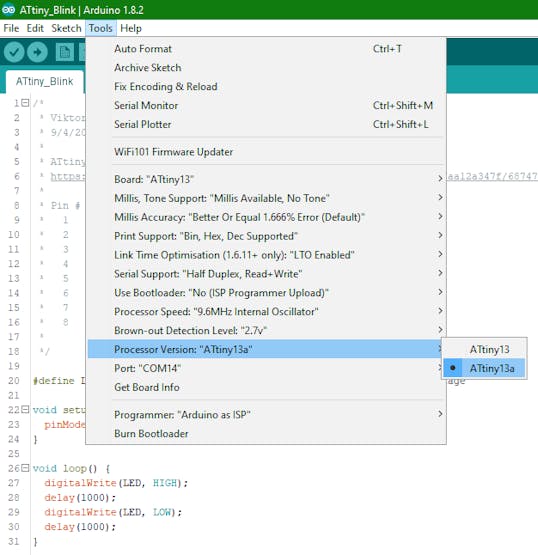Expand the Use Bootloader submenu
Image resolution: width=538 pixels, height=555 pixels.
pos(267,293)
